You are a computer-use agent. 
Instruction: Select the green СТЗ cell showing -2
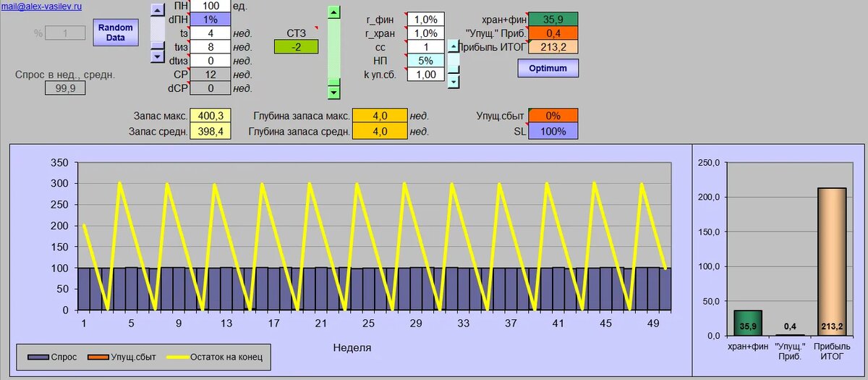click(296, 47)
